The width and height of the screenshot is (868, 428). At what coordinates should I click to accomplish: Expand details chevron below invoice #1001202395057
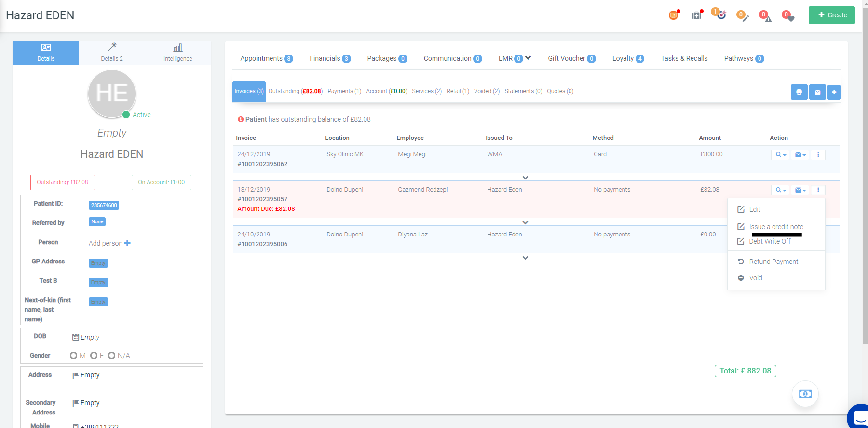525,222
